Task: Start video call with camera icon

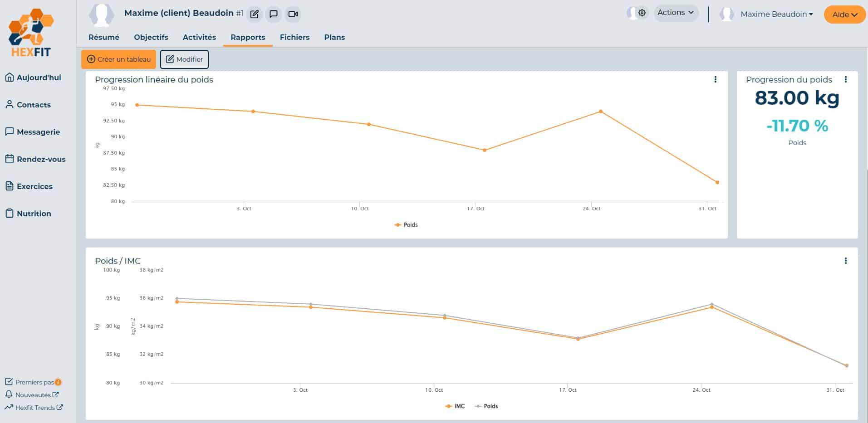Action: [x=293, y=14]
